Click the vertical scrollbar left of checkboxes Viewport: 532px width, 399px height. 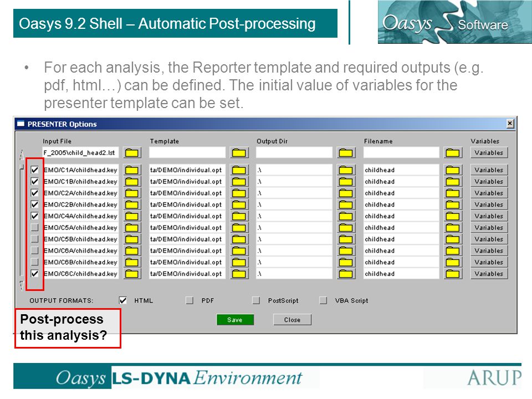click(x=22, y=221)
